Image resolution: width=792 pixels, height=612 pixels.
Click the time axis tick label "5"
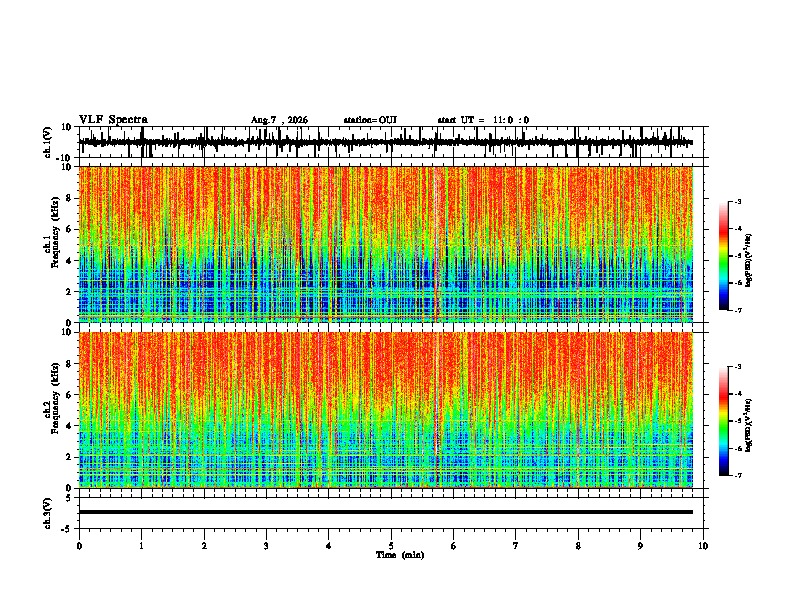tap(391, 546)
